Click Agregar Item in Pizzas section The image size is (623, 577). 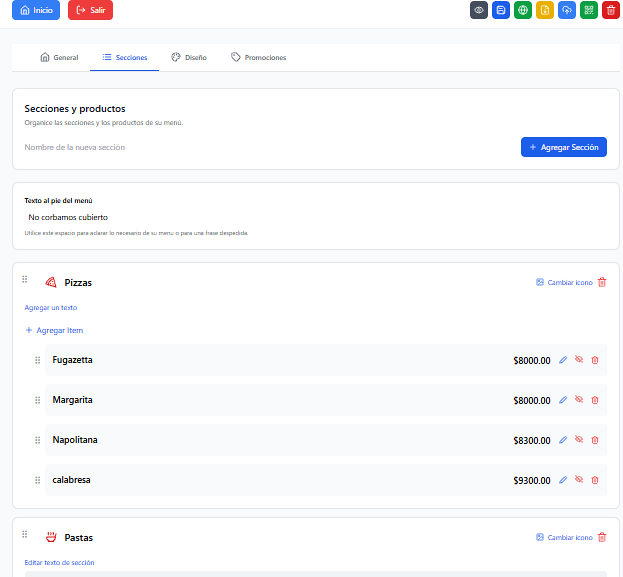54,330
